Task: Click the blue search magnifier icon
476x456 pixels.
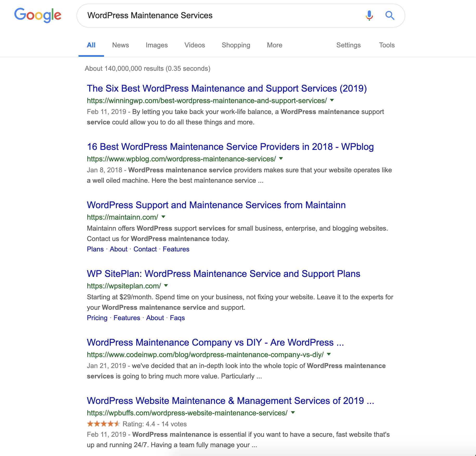Action: point(390,16)
